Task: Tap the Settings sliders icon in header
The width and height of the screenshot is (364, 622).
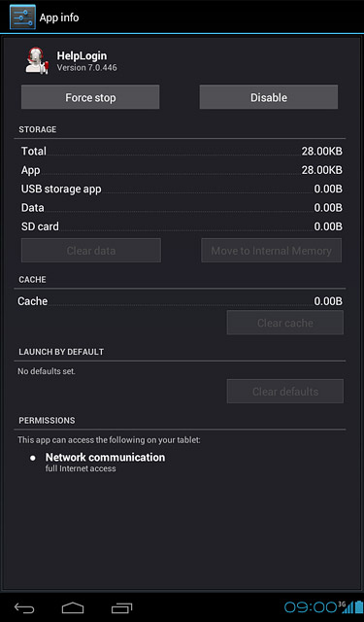Action: pyautogui.click(x=22, y=17)
